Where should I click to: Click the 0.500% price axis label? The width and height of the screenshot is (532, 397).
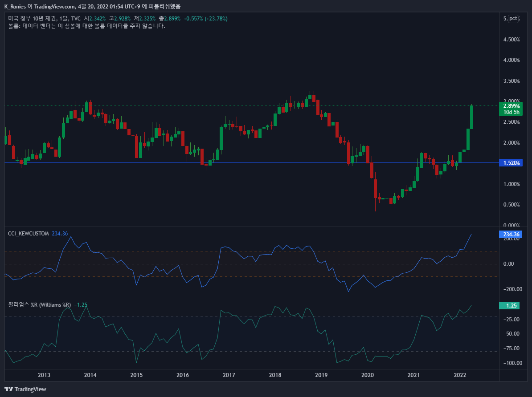point(512,205)
